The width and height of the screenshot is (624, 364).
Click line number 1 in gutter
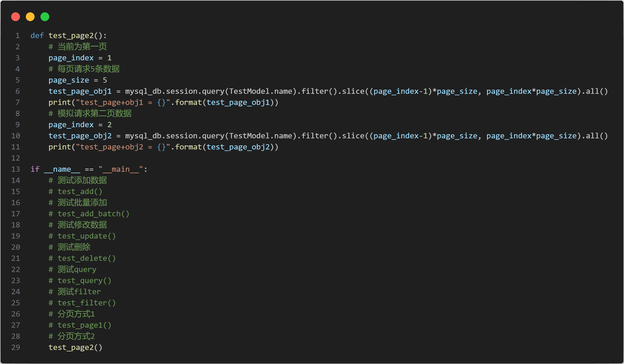point(18,36)
